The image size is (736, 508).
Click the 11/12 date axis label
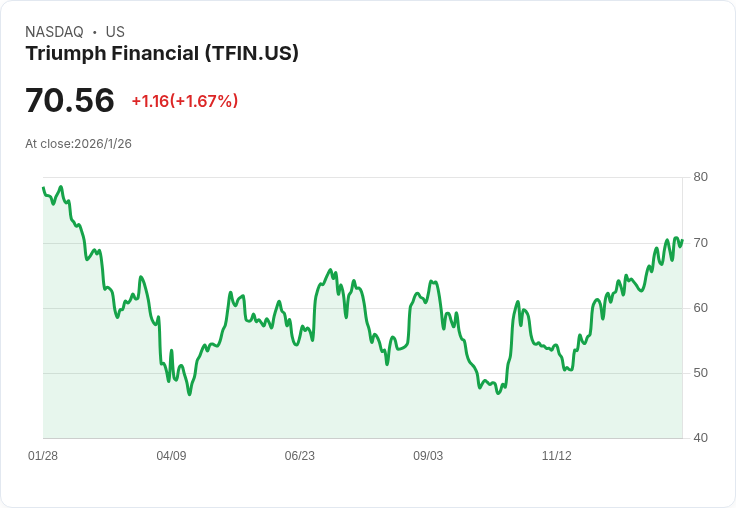[x=556, y=456]
